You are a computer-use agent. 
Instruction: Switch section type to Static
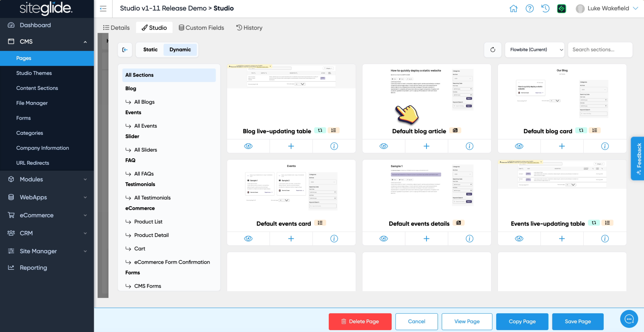(150, 50)
